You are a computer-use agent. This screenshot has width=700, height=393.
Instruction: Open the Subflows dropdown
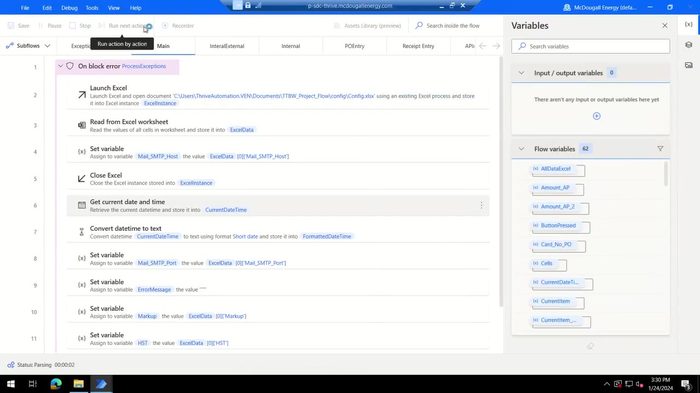tap(28, 46)
